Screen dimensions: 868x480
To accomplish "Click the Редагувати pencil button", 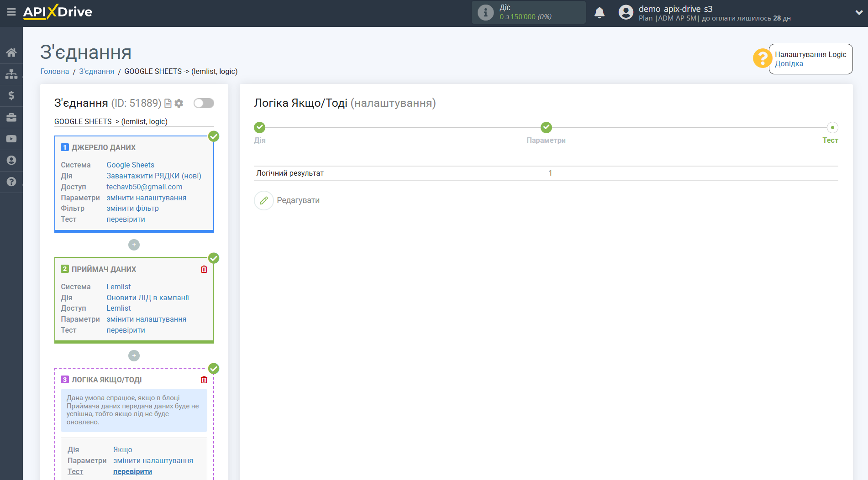I will pyautogui.click(x=264, y=200).
